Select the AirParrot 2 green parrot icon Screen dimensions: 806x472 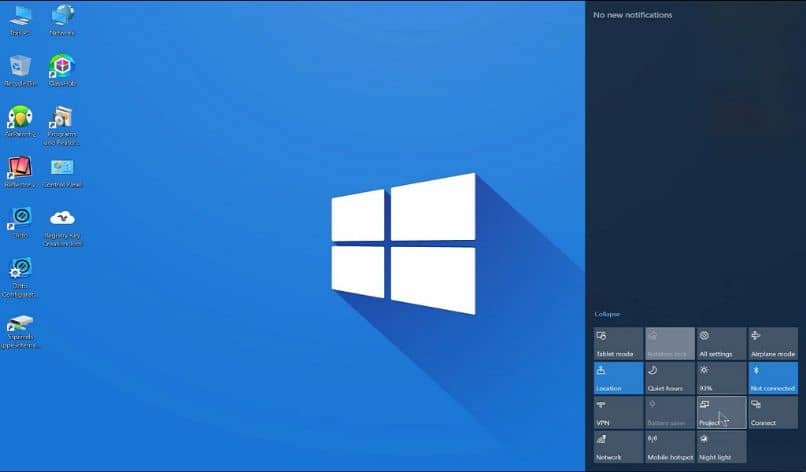pyautogui.click(x=21, y=121)
